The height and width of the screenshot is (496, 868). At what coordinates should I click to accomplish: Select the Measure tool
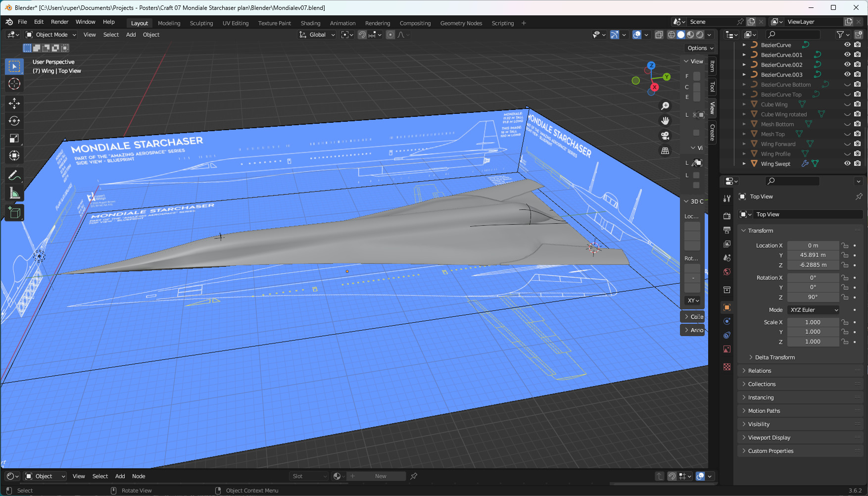click(14, 193)
